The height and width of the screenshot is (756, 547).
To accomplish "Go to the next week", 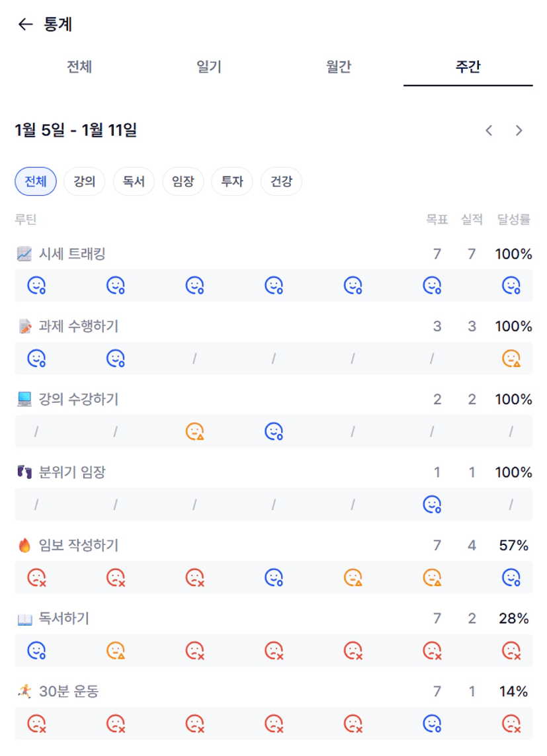I will pyautogui.click(x=519, y=130).
